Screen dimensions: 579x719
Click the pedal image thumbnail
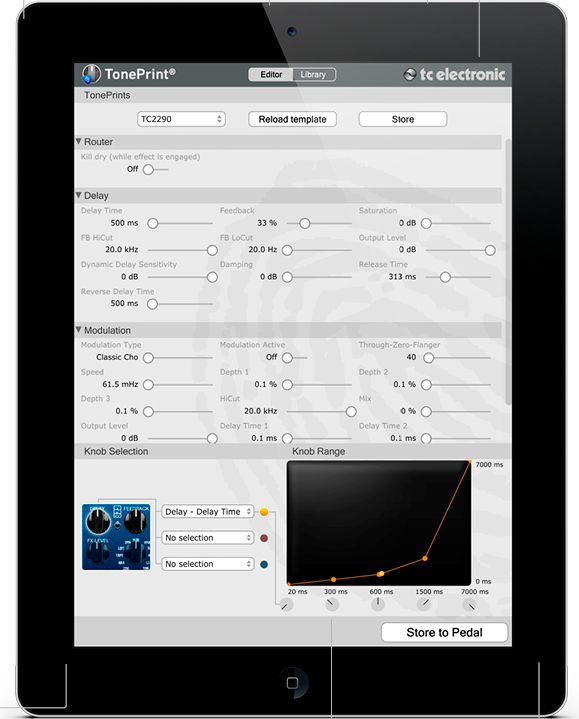pos(116,537)
